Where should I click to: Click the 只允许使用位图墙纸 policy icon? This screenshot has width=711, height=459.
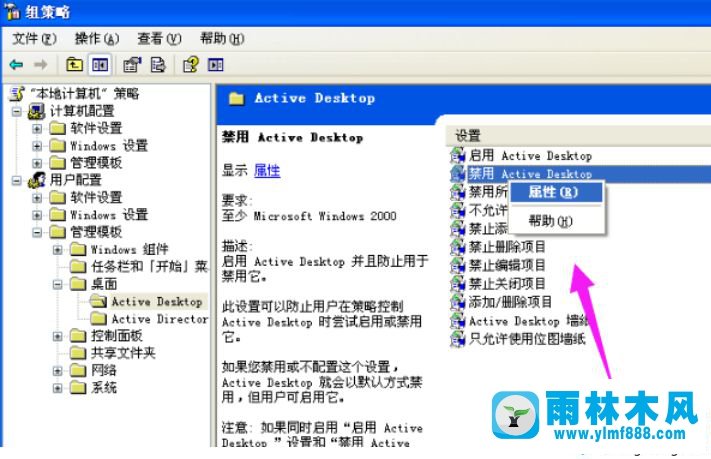coord(458,339)
